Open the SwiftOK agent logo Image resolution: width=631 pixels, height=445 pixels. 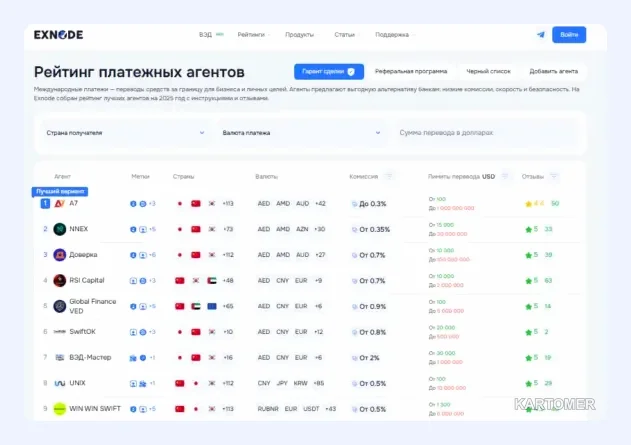(x=60, y=332)
